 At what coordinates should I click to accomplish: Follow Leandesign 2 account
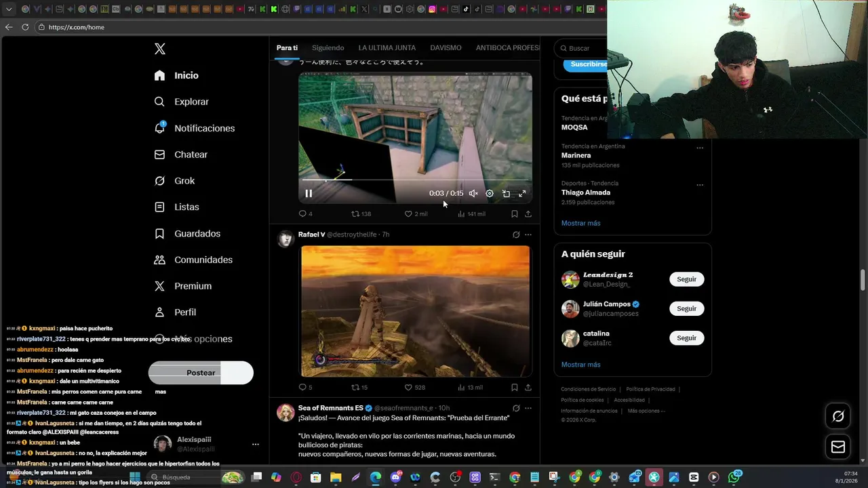tap(686, 279)
